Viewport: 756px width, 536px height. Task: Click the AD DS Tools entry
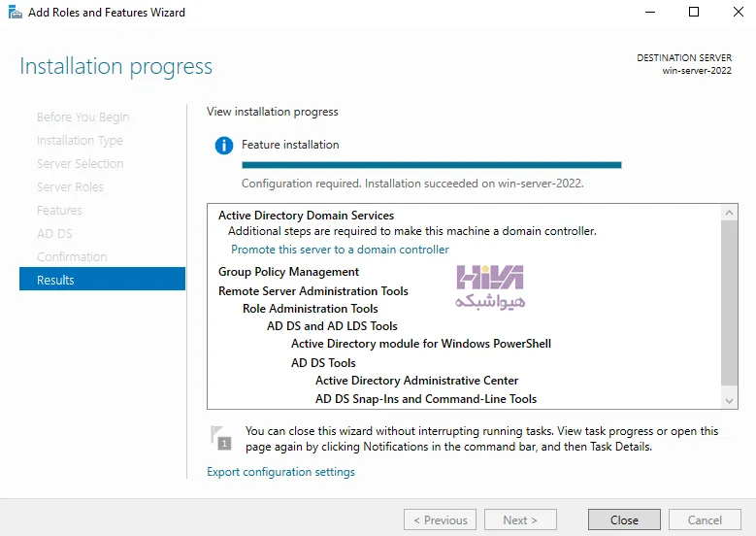coord(323,363)
